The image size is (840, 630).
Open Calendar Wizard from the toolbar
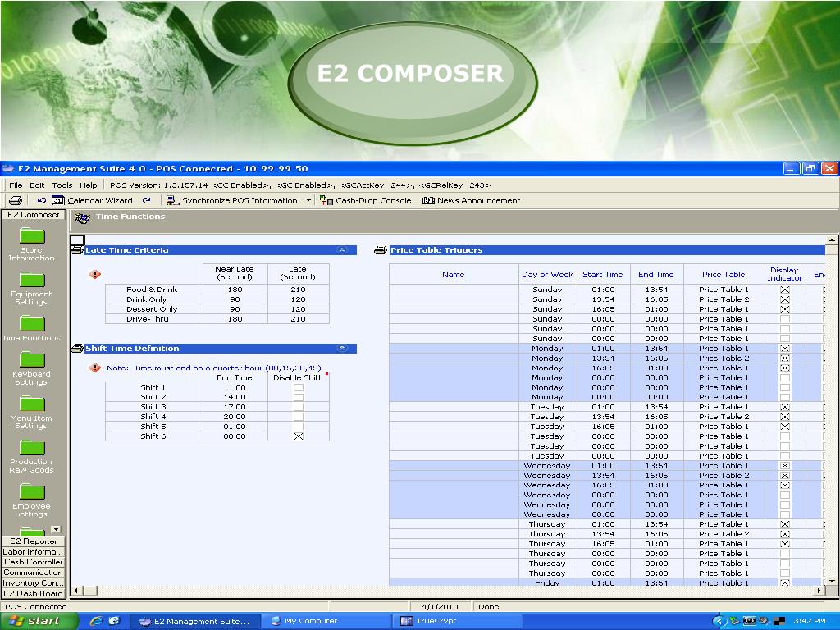pos(92,200)
